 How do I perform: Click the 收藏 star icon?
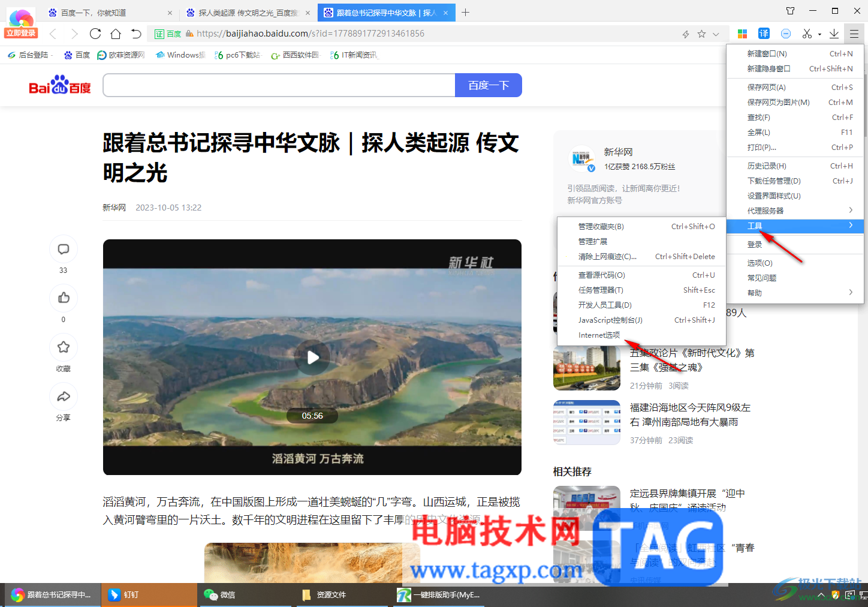click(64, 347)
